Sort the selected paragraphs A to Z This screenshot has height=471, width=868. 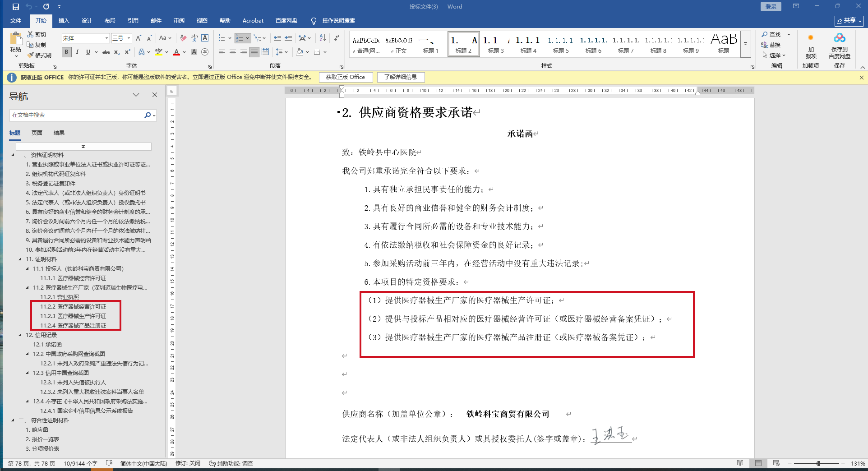pos(323,38)
